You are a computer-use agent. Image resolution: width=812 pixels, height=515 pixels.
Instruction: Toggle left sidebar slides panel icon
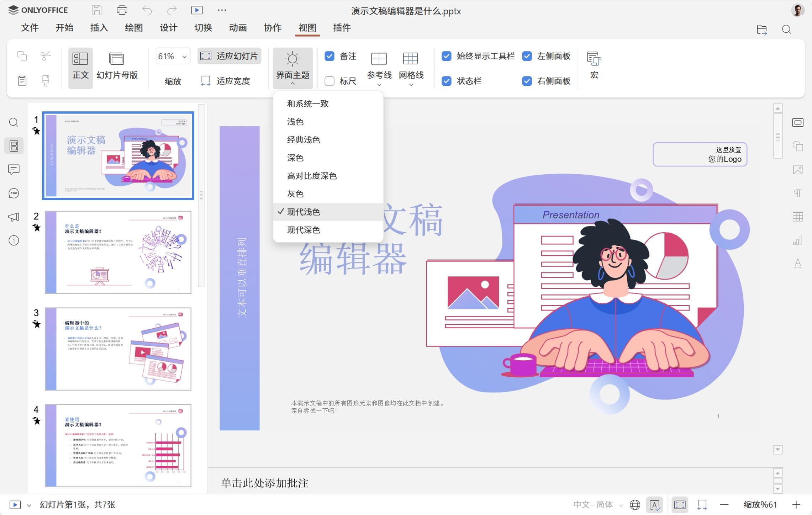point(14,146)
